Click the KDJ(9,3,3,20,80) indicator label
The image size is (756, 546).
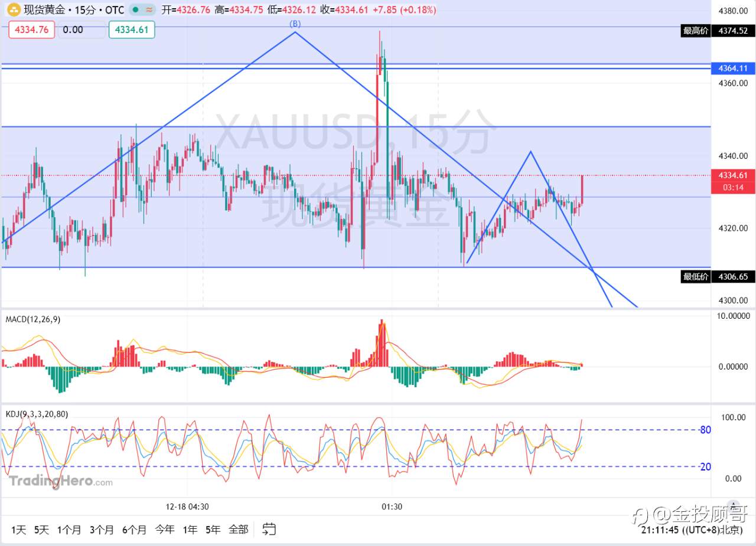point(37,414)
